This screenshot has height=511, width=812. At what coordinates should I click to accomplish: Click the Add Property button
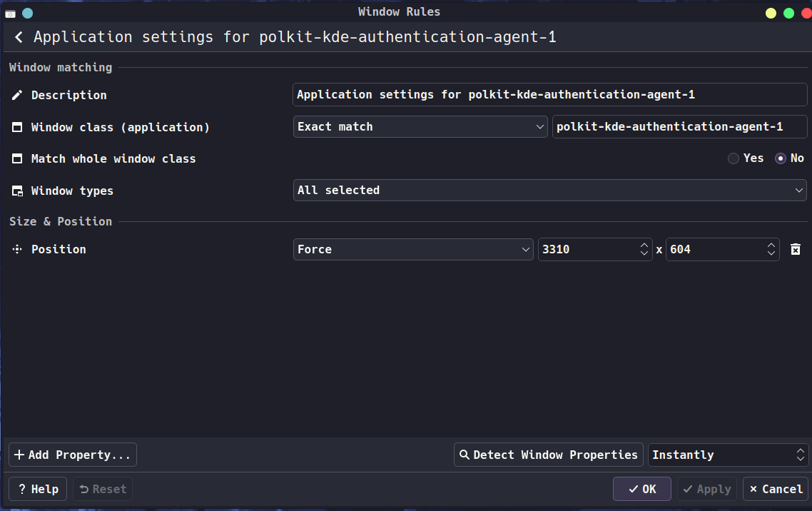[x=73, y=455]
